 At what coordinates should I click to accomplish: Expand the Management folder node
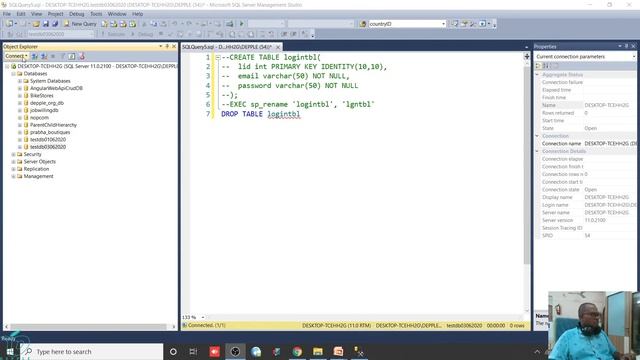coord(13,176)
